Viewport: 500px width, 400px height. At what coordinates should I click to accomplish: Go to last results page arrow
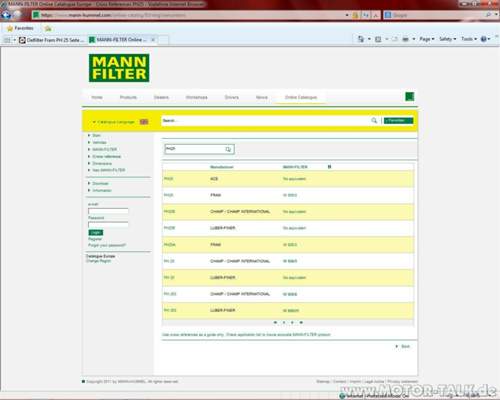click(x=301, y=322)
